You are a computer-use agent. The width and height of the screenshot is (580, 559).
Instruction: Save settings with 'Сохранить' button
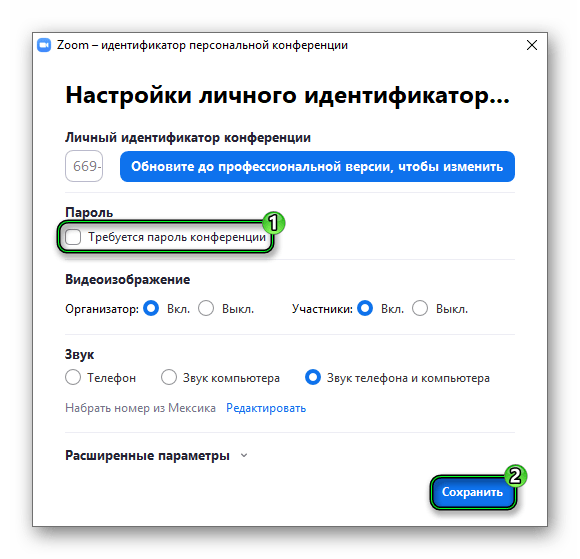click(x=473, y=492)
